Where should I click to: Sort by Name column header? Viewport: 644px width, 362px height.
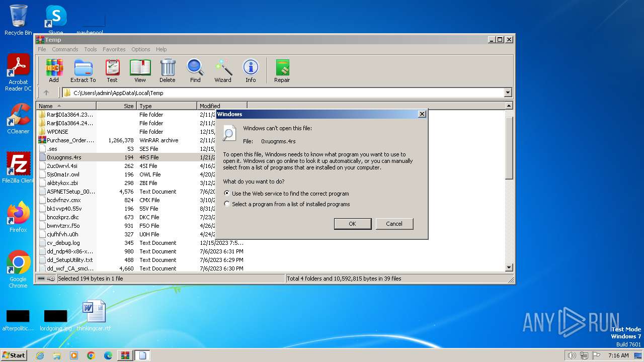[66, 106]
